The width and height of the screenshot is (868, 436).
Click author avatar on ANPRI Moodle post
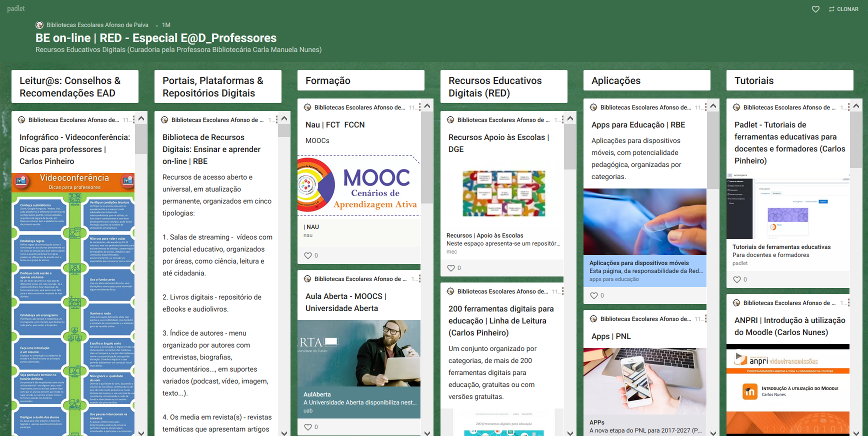click(736, 303)
